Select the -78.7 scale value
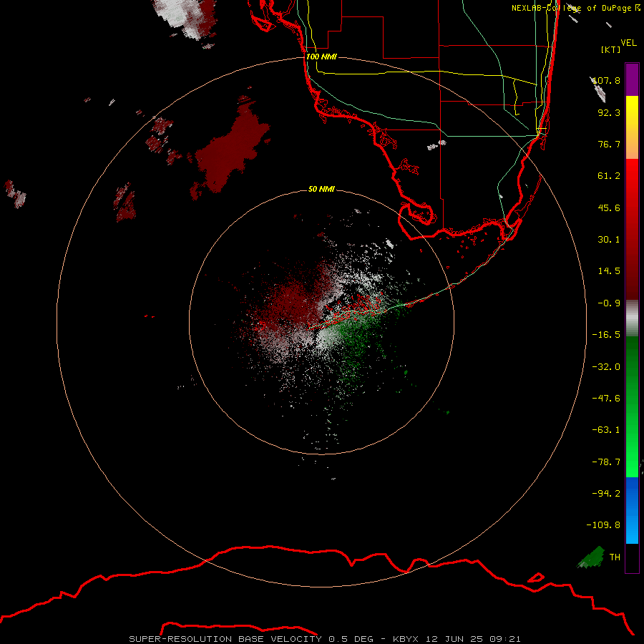 click(x=606, y=462)
